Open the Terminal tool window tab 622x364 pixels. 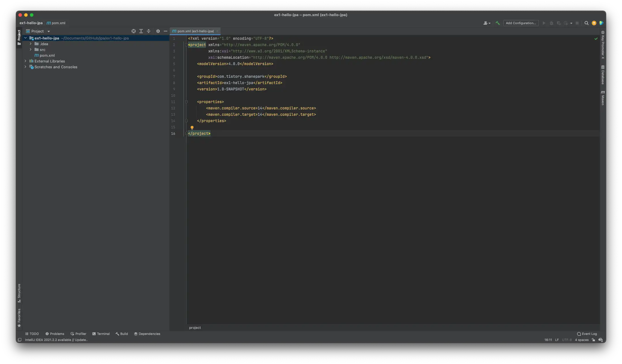101,334
